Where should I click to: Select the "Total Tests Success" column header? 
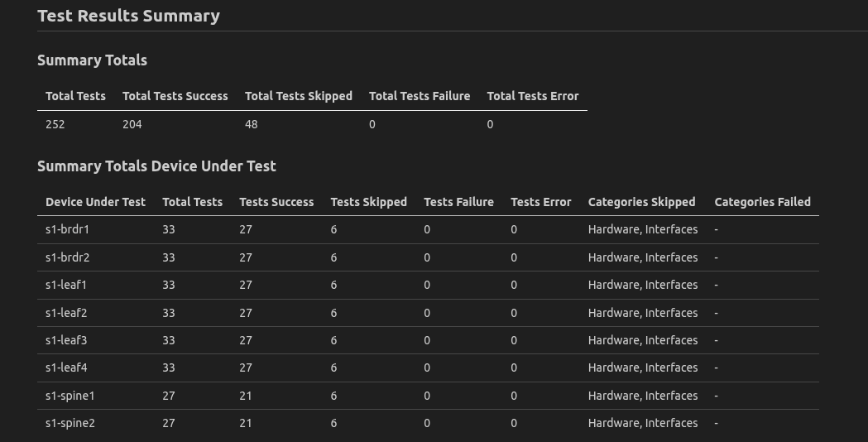point(175,96)
